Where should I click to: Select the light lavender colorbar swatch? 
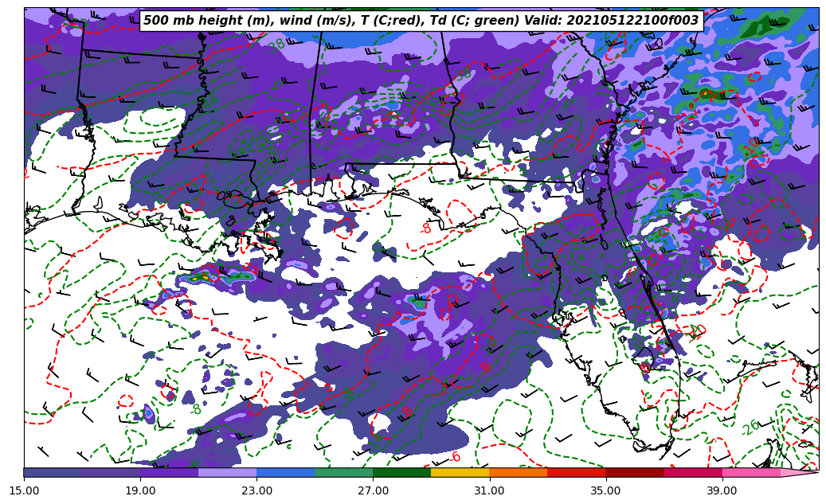tap(227, 472)
